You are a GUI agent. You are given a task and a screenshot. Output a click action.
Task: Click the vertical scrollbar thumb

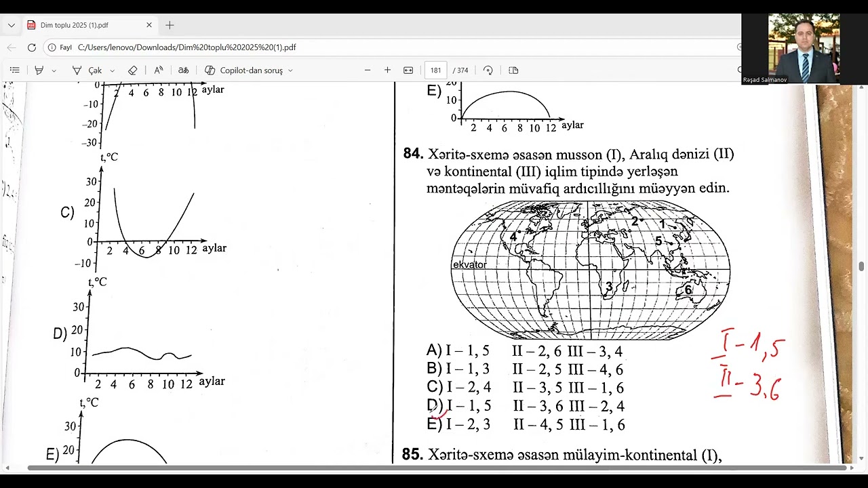click(862, 266)
